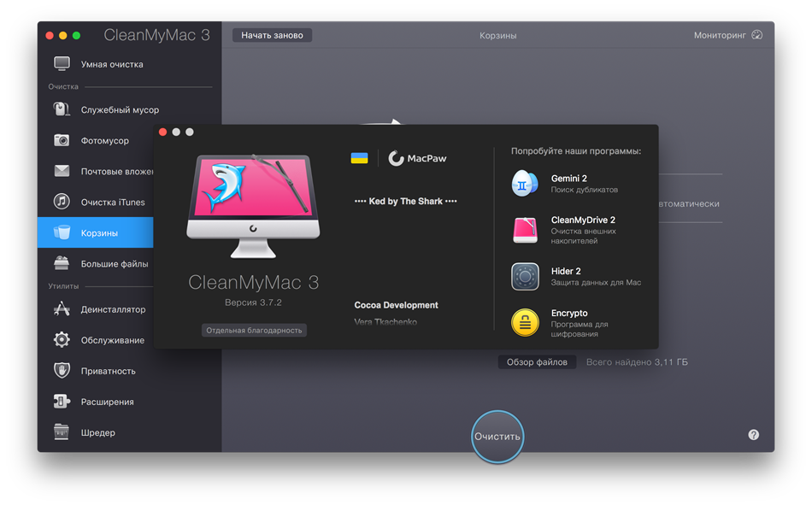Click Всего найдено 3,11 ГБ text
Image resolution: width=812 pixels, height=505 pixels.
(x=637, y=362)
